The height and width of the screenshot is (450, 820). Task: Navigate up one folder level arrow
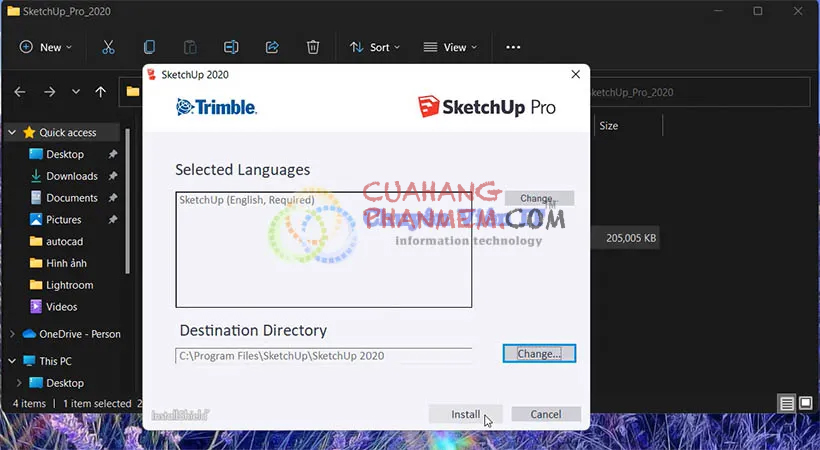pos(100,92)
